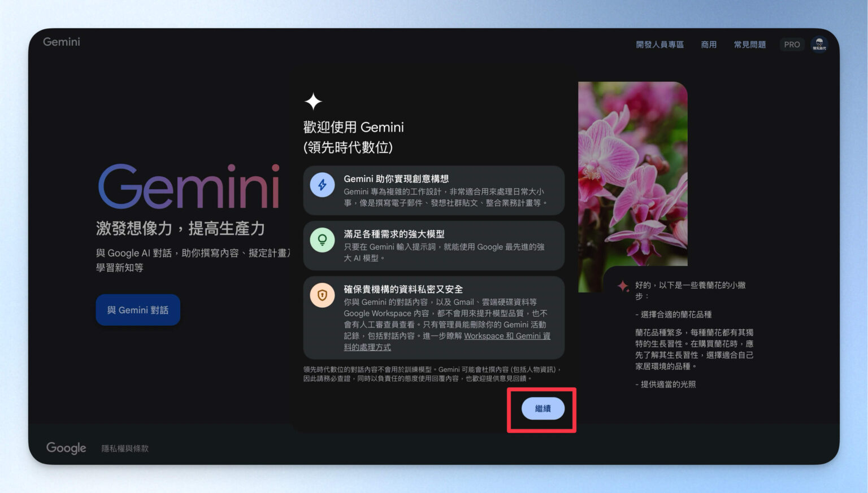Click the sparkle icon above the welcome heading
868x493 pixels.
point(313,101)
